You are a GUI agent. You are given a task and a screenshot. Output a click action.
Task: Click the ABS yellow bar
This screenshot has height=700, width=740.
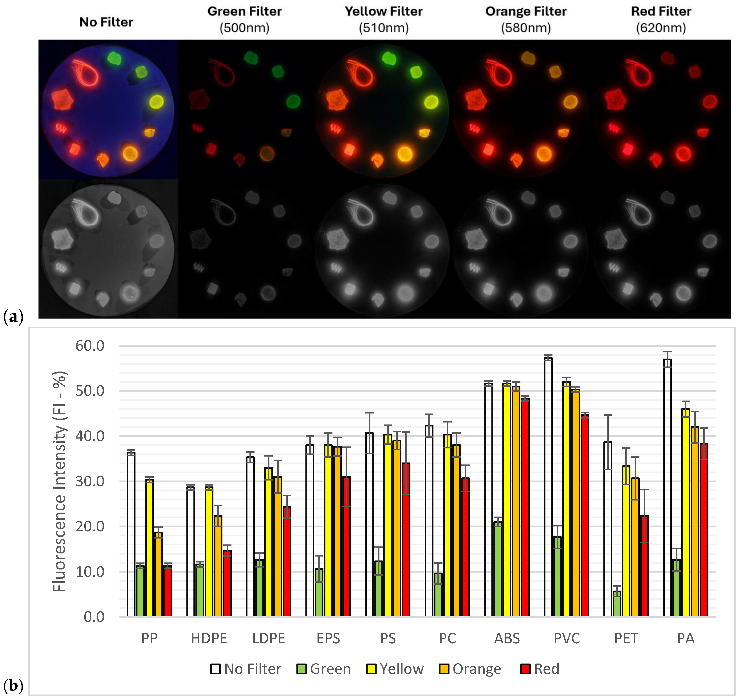[507, 500]
